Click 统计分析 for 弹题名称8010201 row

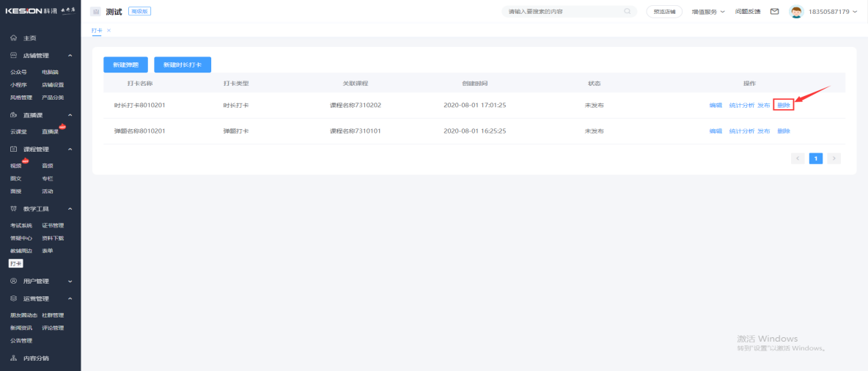(x=741, y=131)
